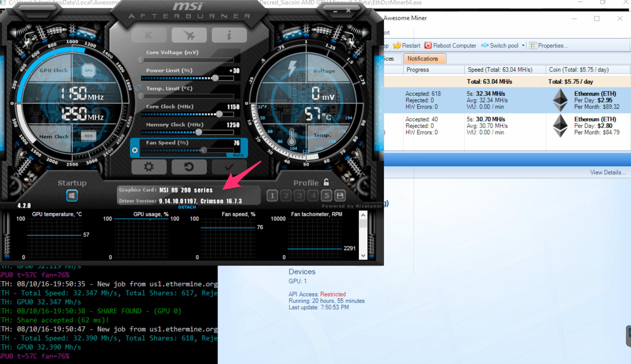Switch to the Notifications tab

pyautogui.click(x=425, y=59)
